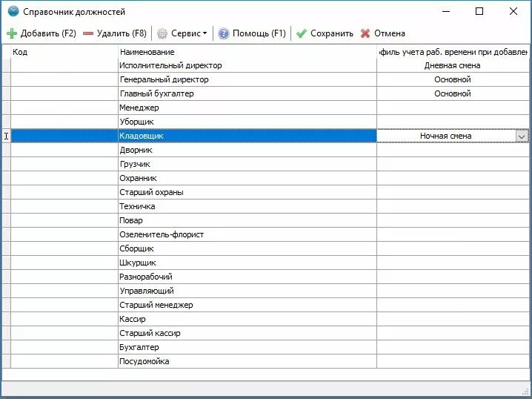Click the Наименование column header
The height and width of the screenshot is (399, 532).
coord(247,52)
